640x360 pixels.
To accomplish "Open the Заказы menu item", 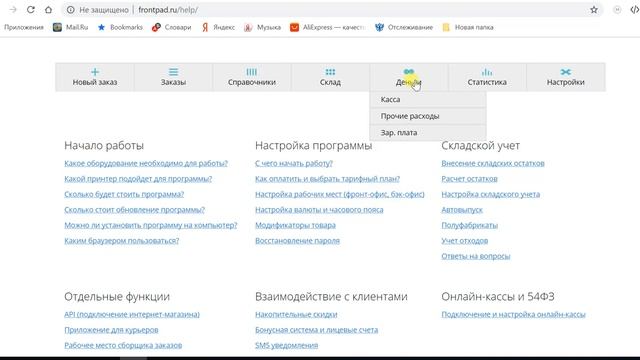I will pyautogui.click(x=173, y=77).
